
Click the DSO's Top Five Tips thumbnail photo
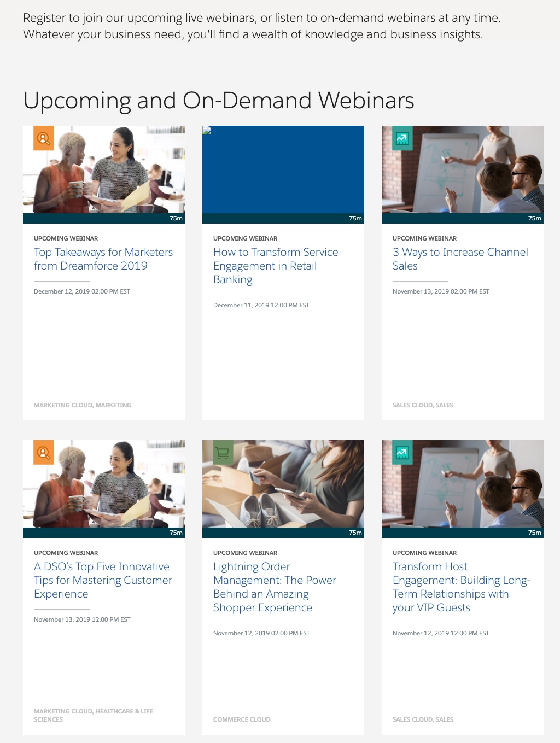point(104,484)
